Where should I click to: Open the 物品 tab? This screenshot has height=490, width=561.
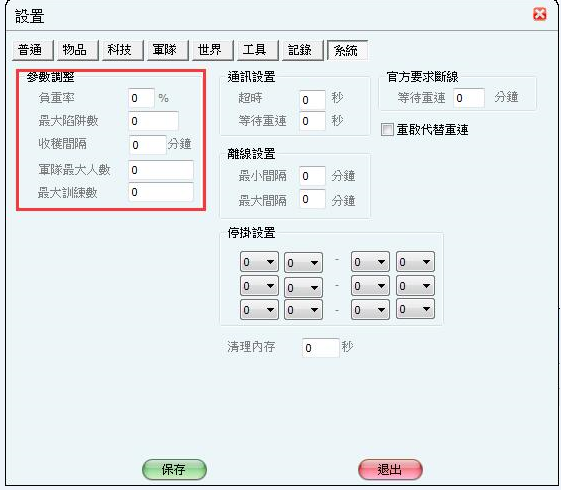[78, 50]
